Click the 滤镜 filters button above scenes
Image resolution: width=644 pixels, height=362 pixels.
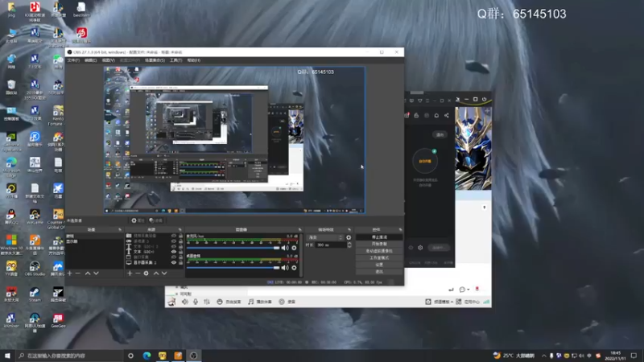coord(155,220)
